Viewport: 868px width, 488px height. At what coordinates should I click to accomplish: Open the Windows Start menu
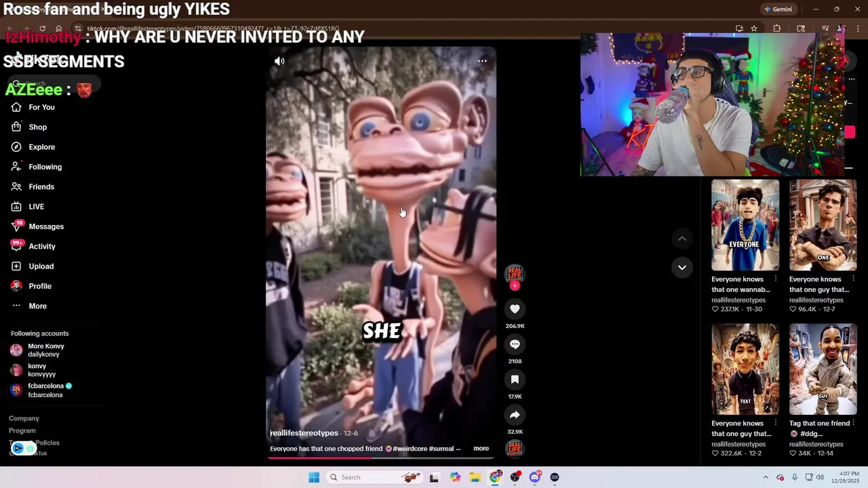314,477
